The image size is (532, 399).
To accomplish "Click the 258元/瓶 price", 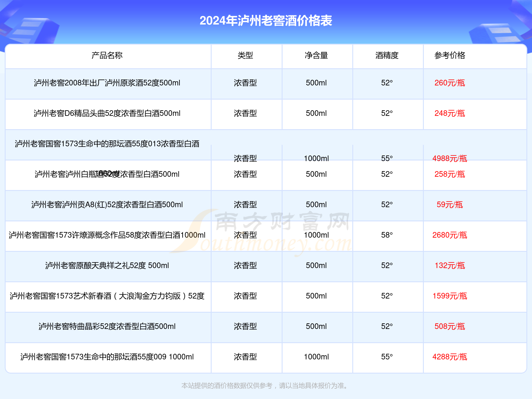I will pyautogui.click(x=450, y=174).
